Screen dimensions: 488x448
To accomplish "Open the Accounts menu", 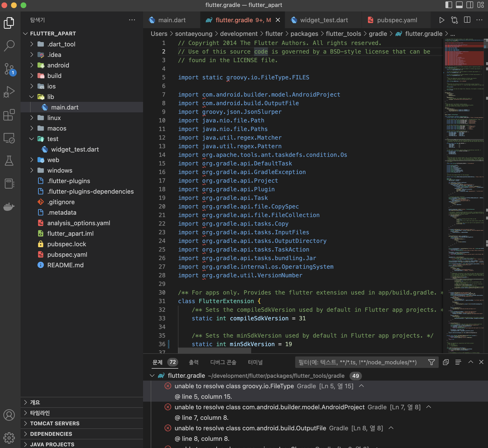I will 9,415.
